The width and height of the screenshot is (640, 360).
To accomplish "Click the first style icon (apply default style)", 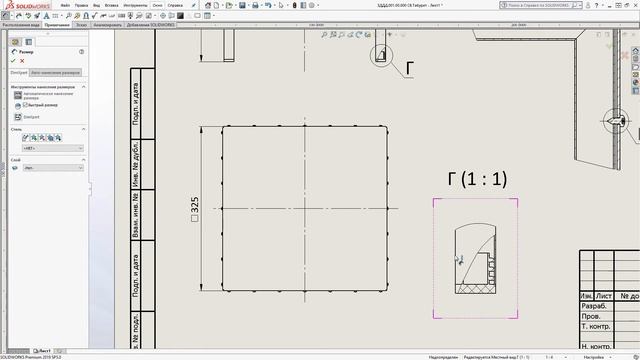I will pos(25,138).
